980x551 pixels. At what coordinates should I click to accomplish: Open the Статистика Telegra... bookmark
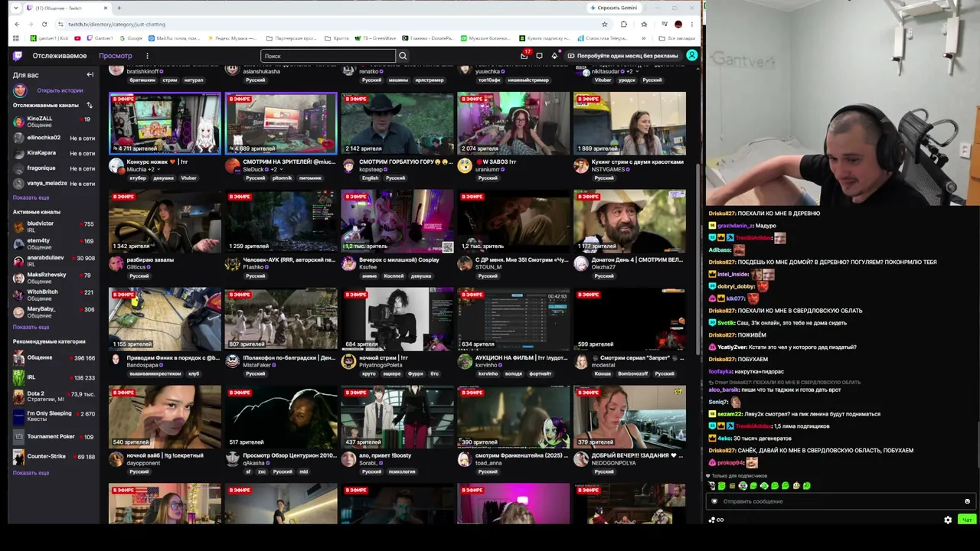(603, 38)
